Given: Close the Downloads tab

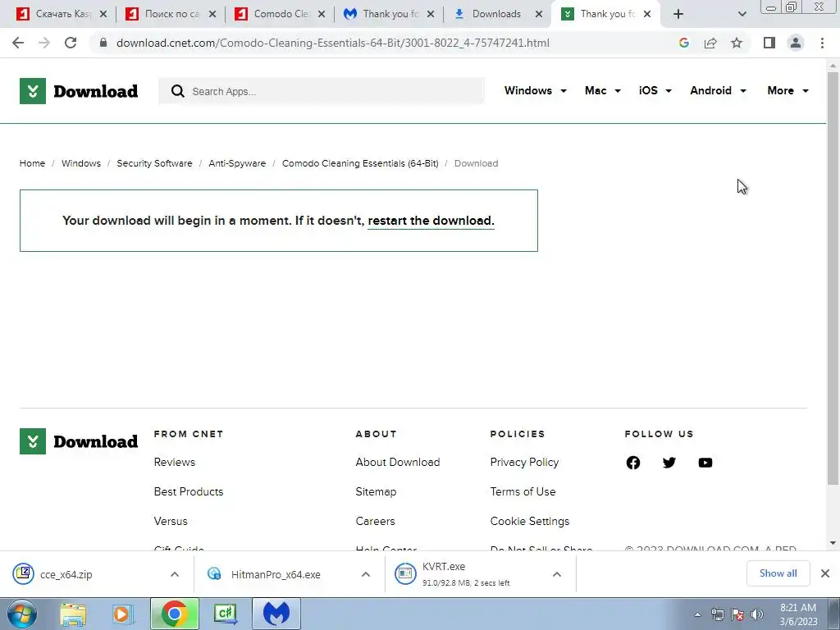Looking at the screenshot, I should pos(539,14).
